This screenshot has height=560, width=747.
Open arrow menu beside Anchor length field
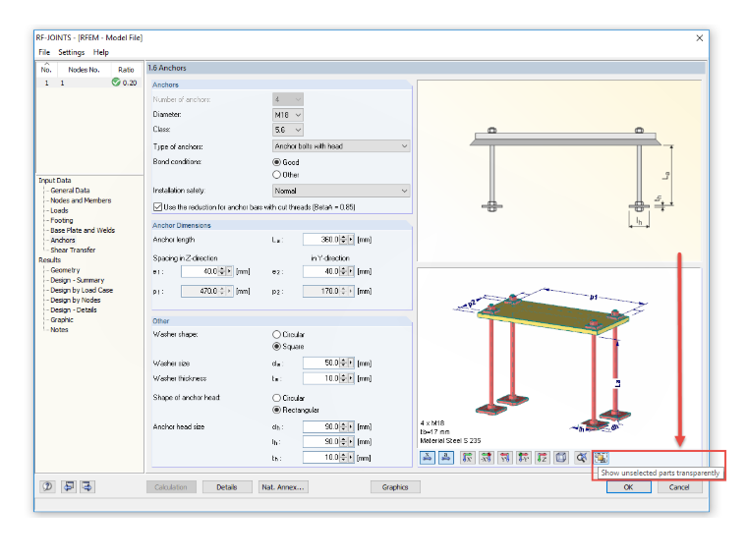point(351,240)
